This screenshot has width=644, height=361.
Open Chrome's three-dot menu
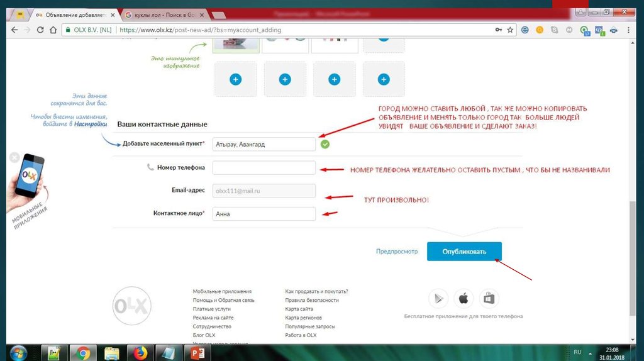pos(628,30)
